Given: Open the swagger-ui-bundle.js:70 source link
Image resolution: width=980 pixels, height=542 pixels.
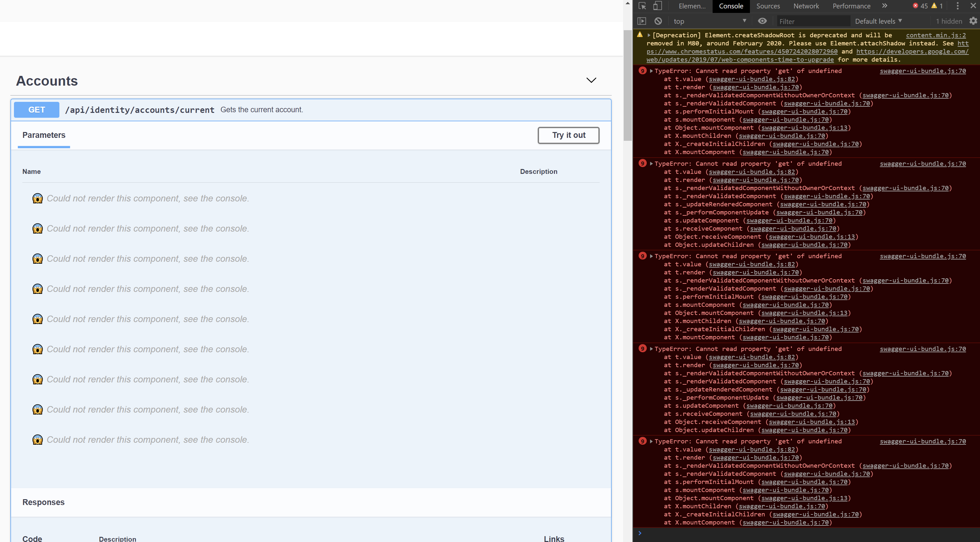Looking at the screenshot, I should 922,71.
